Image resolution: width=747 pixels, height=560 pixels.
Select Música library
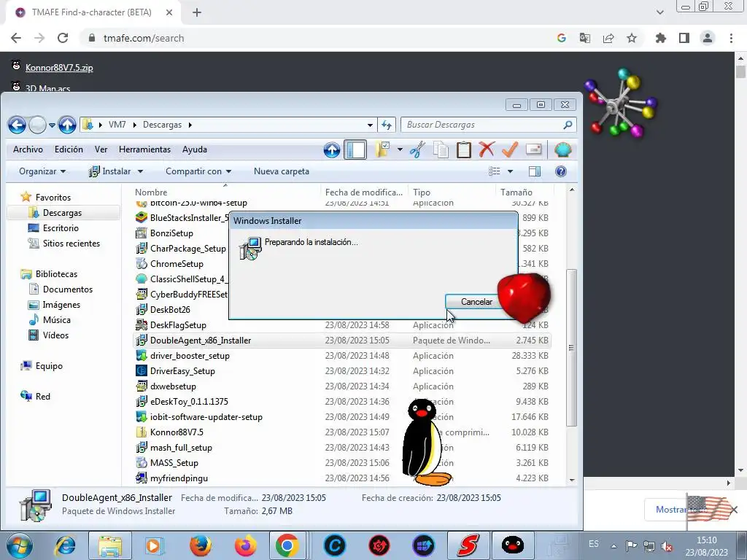[x=57, y=320]
